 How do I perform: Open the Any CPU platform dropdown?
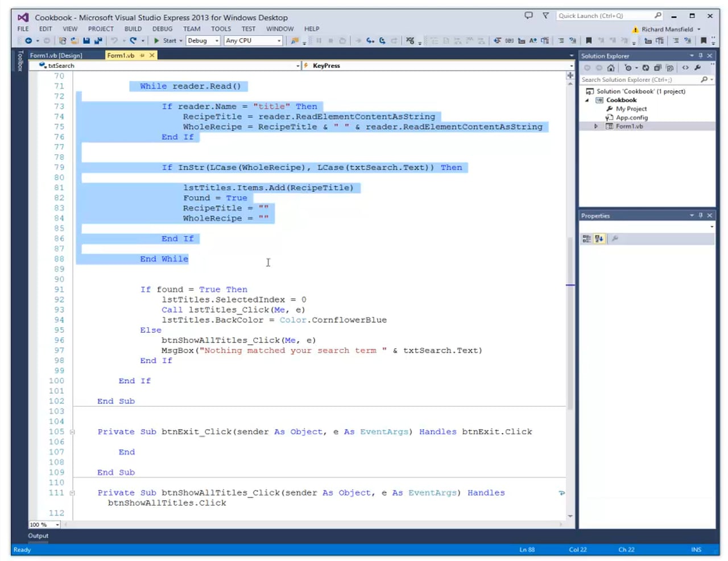point(253,41)
